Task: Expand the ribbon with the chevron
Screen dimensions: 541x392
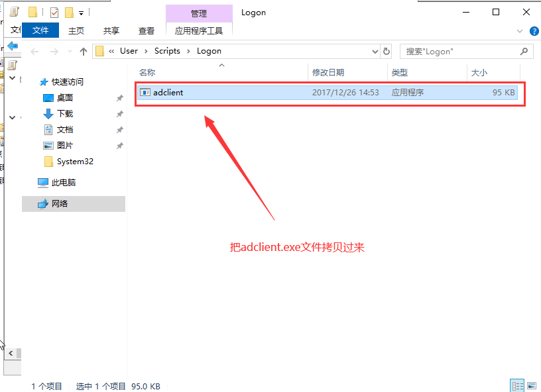Action: point(520,30)
